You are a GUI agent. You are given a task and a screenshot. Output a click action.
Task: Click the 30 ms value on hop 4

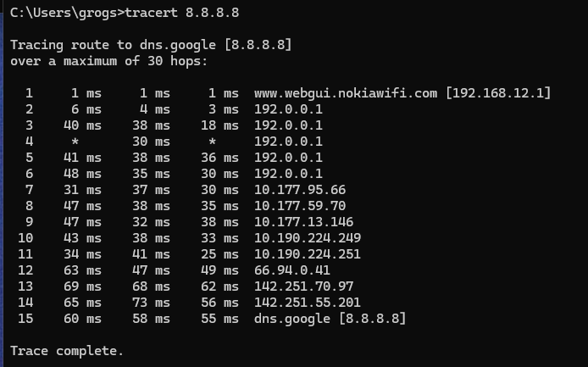coord(151,142)
